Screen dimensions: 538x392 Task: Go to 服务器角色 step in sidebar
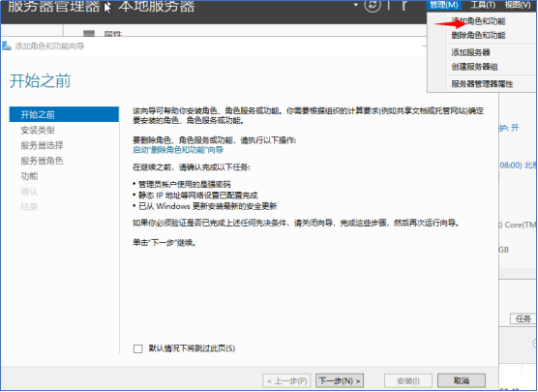[x=42, y=161]
